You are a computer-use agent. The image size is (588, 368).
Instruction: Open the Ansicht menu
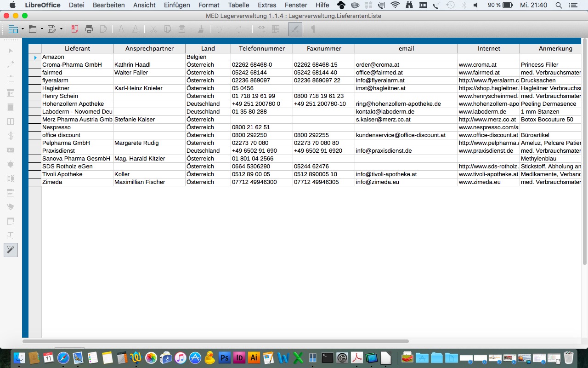(x=144, y=5)
